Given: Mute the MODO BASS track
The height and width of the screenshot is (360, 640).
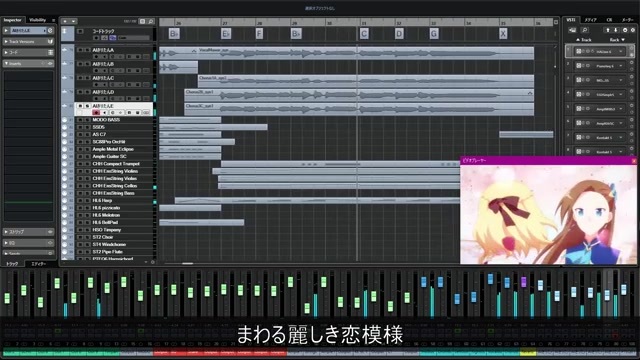Looking at the screenshot, I should coord(80,120).
